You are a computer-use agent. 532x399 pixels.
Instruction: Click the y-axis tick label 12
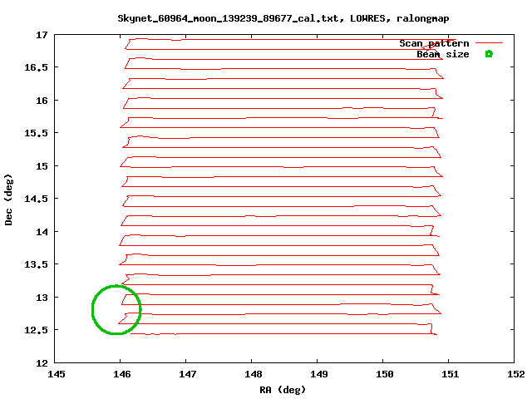point(42,362)
